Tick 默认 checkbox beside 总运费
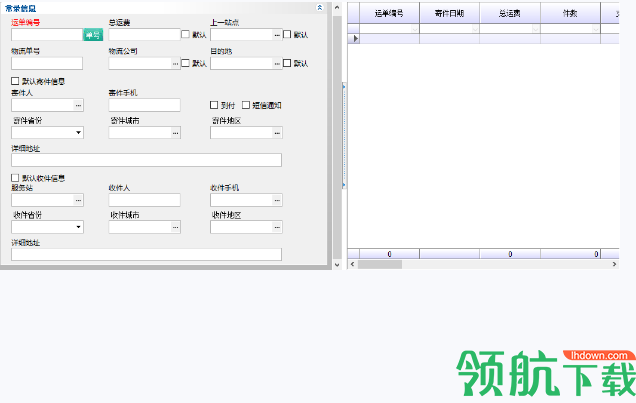 185,34
